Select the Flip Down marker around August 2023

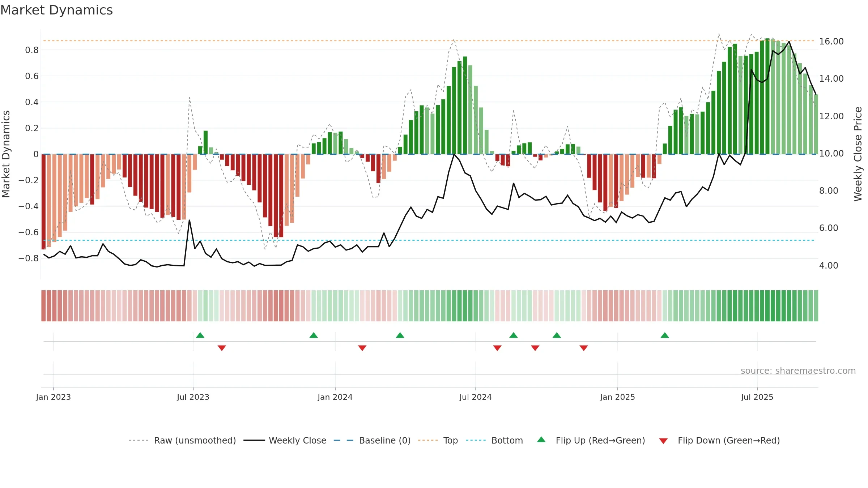point(222,348)
